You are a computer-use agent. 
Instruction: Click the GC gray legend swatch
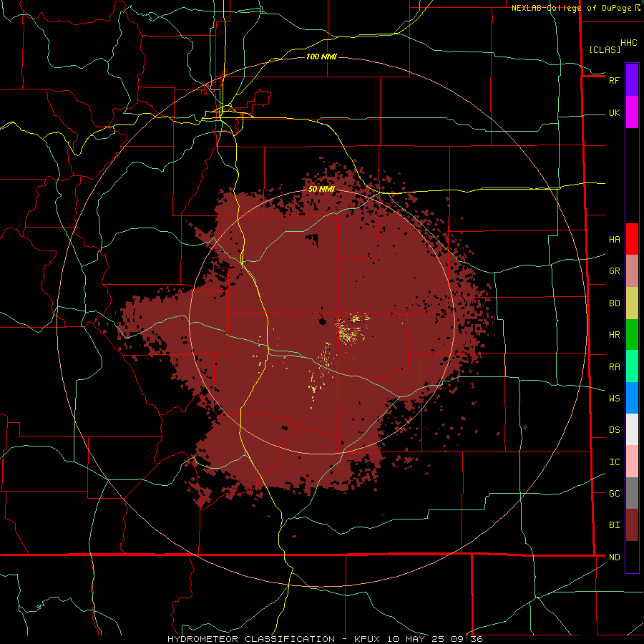click(632, 493)
